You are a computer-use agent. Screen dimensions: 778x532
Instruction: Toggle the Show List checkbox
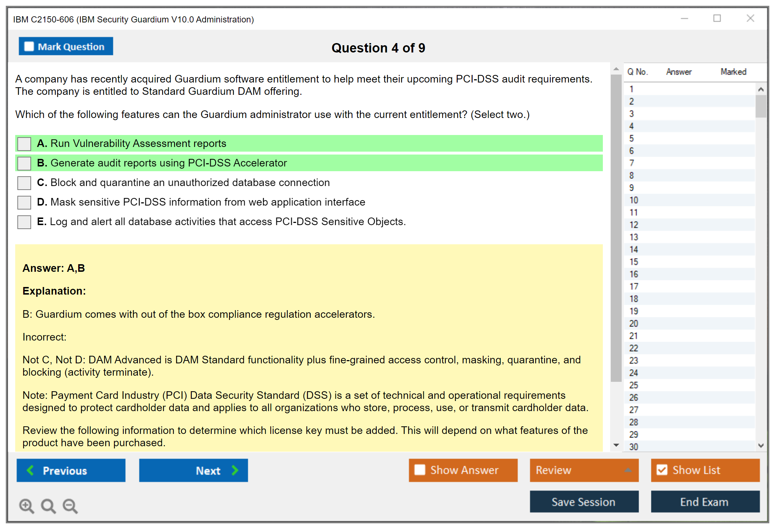[662, 470]
